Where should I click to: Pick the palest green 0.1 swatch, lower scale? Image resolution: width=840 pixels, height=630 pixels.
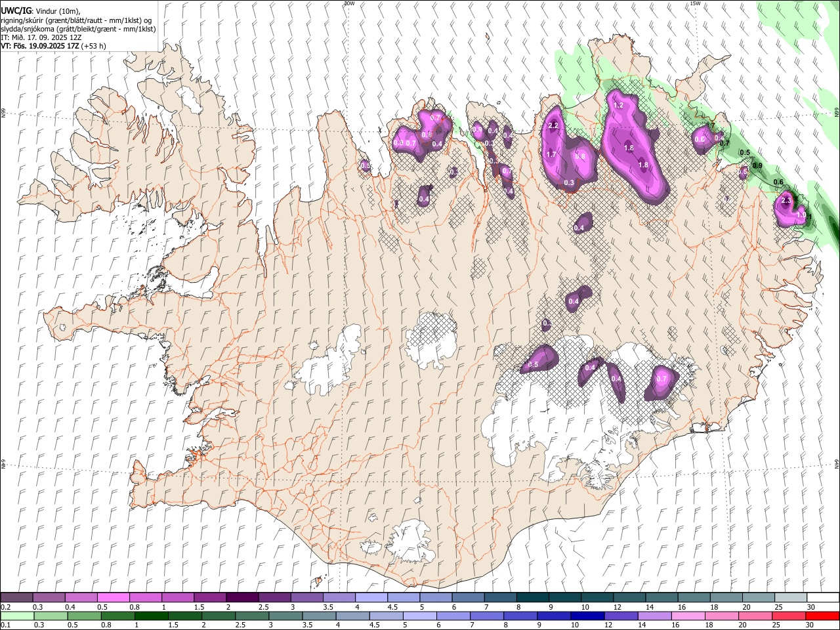(17, 616)
